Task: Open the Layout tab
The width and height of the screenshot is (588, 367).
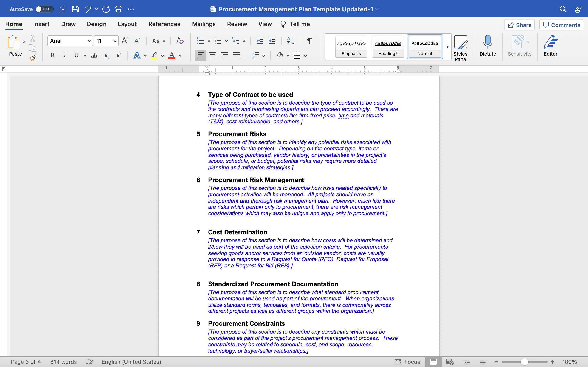Action: [127, 24]
